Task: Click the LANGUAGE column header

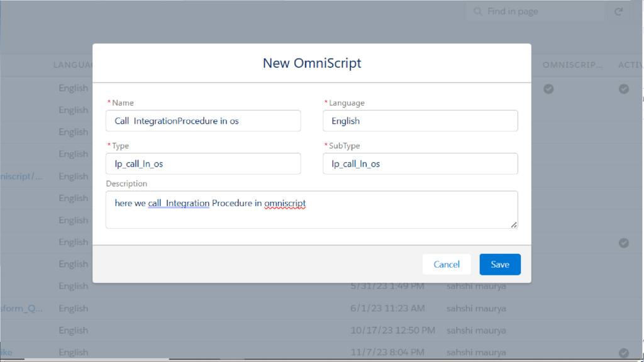Action: 73,65
